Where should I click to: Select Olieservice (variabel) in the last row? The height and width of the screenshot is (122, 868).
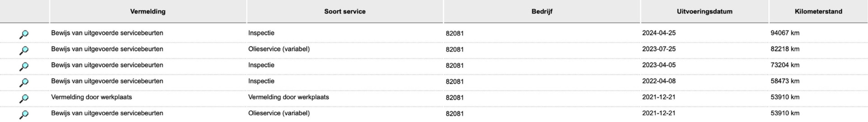(279, 113)
